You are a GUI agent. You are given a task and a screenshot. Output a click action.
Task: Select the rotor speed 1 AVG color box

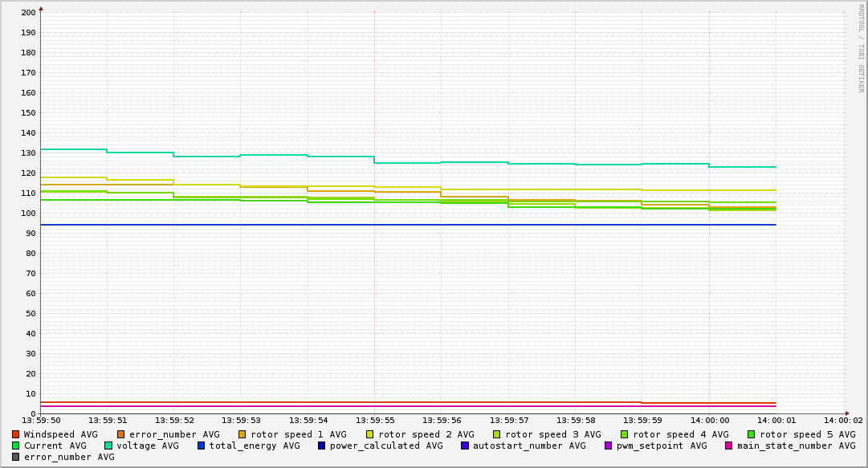point(242,434)
